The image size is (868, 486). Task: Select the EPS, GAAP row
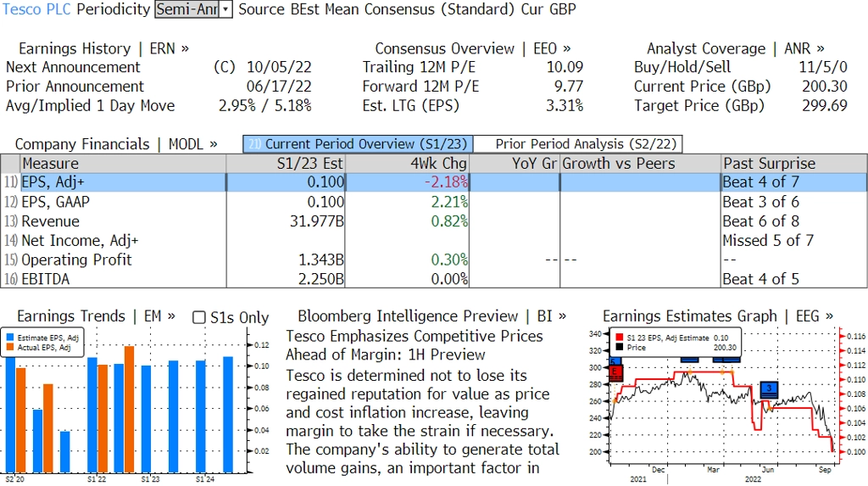pos(434,202)
